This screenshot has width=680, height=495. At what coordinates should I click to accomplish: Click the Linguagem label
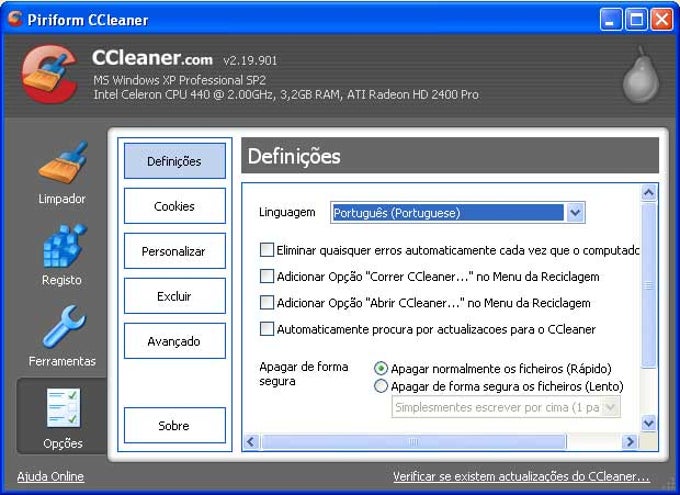(x=287, y=212)
